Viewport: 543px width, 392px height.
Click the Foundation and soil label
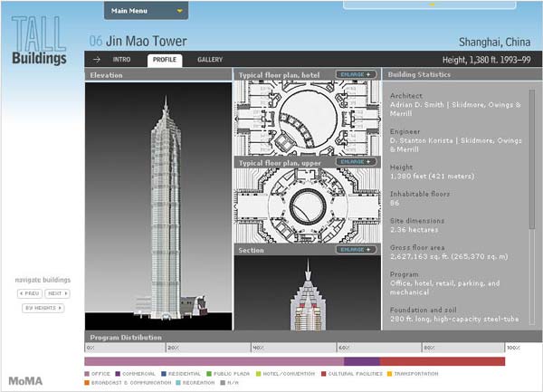(424, 310)
